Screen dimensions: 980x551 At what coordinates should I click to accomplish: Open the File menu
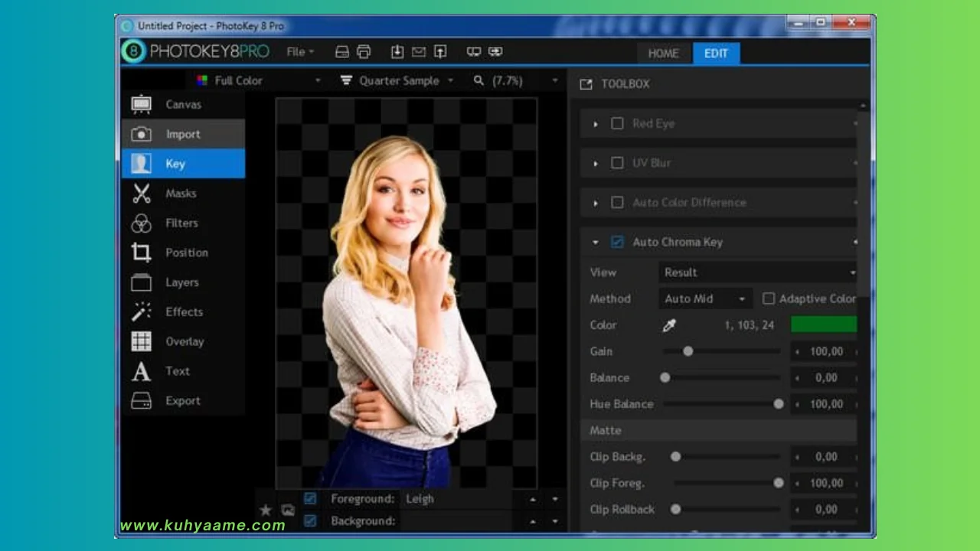coord(299,51)
